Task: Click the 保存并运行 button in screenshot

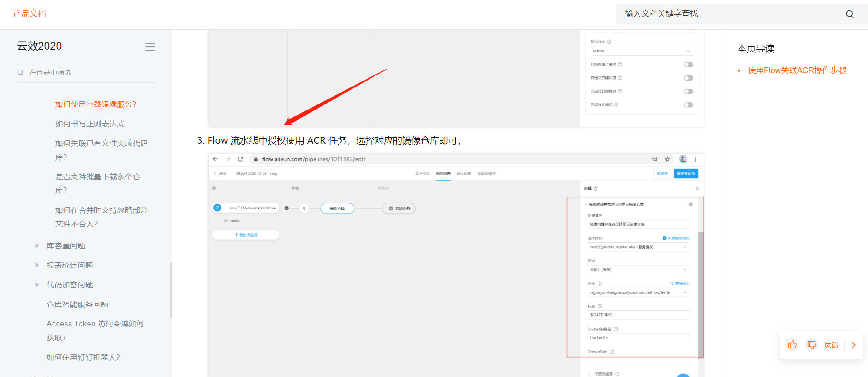Action: (x=686, y=174)
